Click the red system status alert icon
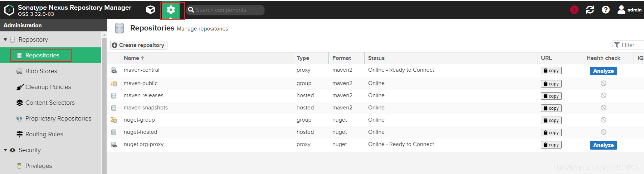This screenshot has width=644, height=174. coord(574,10)
